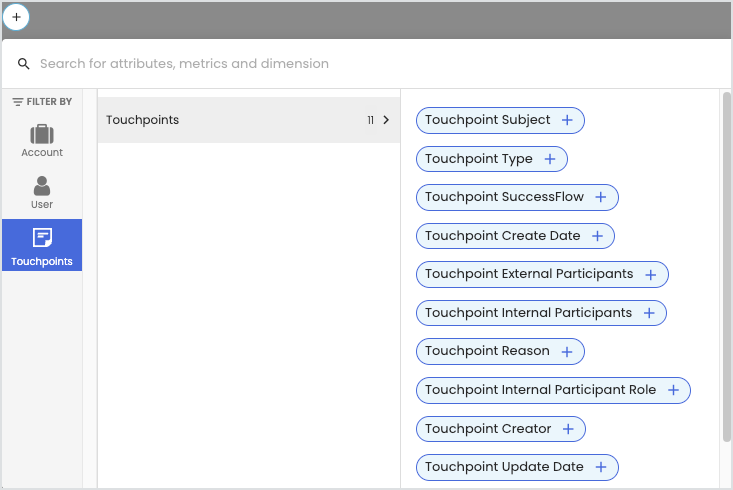Select the Touchpoint Update Date chip
This screenshot has width=733, height=490.
(x=517, y=468)
